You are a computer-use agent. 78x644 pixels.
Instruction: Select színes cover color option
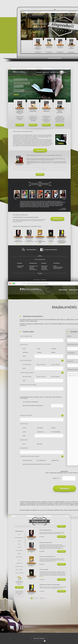click(21, 444)
